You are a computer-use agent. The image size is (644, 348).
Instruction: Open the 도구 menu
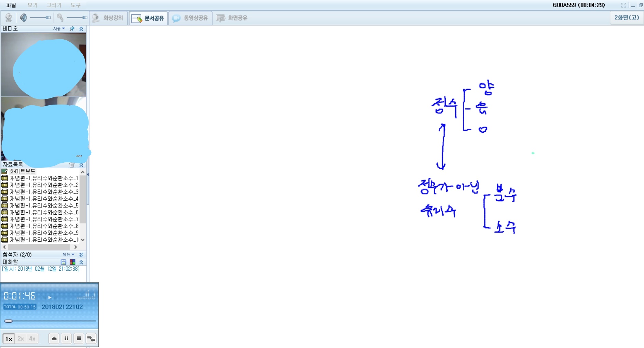pos(76,5)
